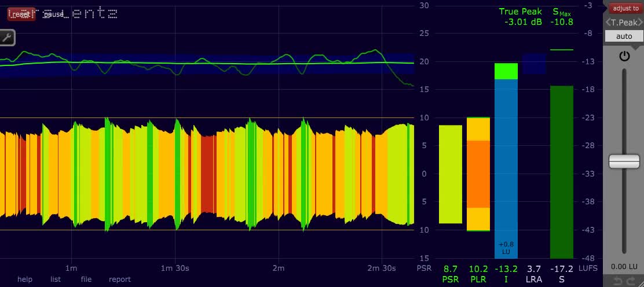The image size is (644, 287).
Task: Toggle the gain power button
Action: 624,56
